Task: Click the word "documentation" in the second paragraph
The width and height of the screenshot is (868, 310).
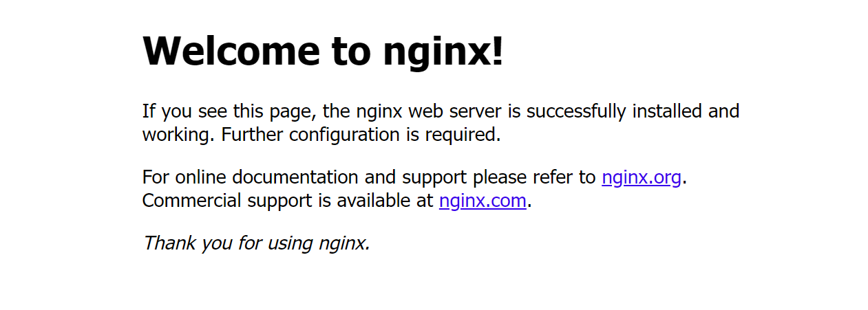Action: tap(295, 177)
